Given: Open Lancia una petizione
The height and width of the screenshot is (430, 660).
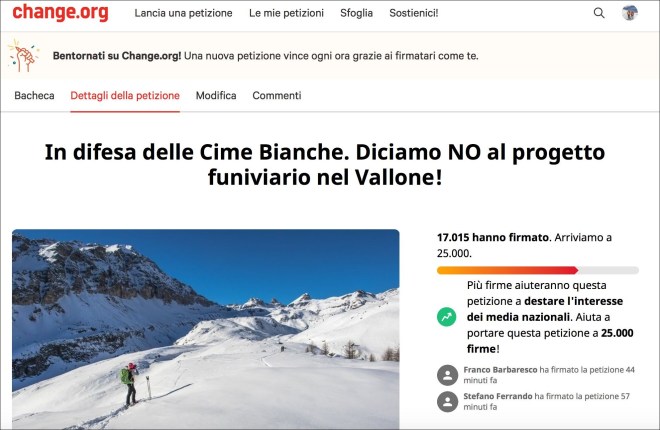Looking at the screenshot, I should [184, 13].
